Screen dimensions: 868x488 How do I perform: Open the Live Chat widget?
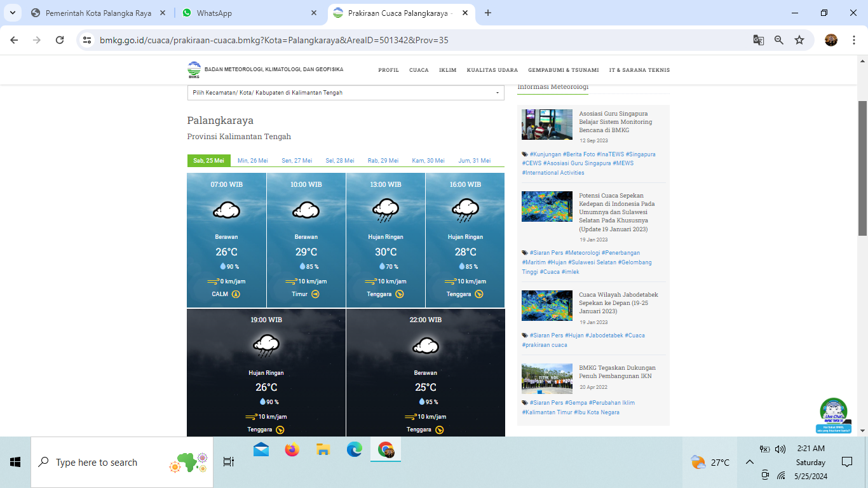[833, 416]
